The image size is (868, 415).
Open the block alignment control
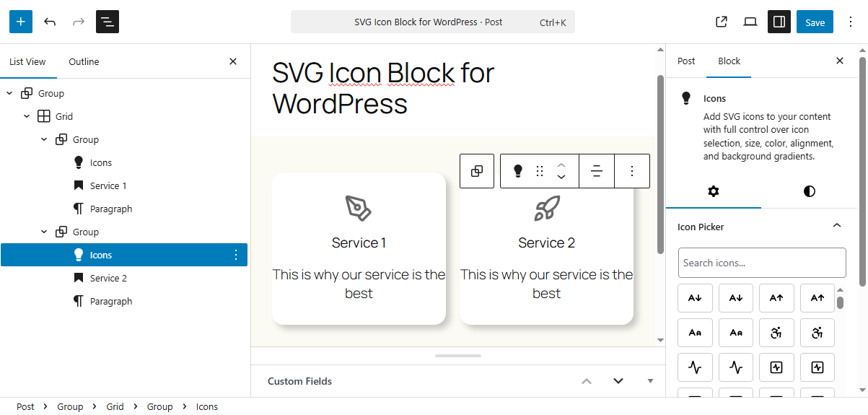pos(597,171)
